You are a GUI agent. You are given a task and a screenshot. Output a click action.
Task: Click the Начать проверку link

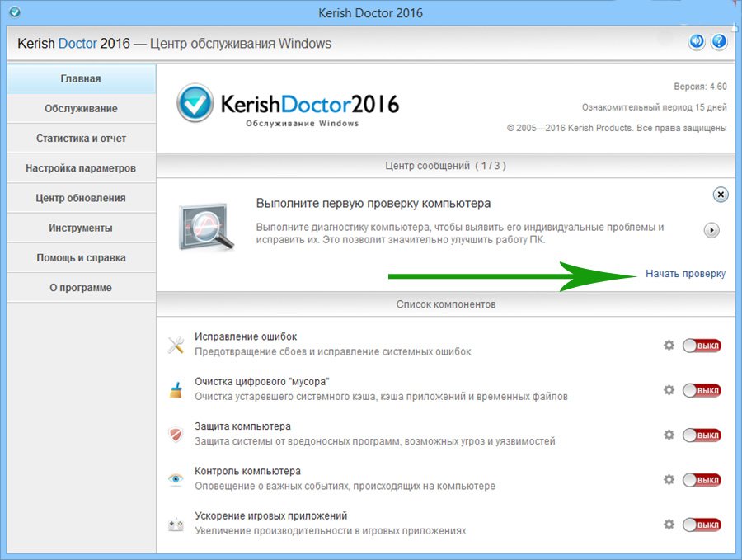click(x=685, y=274)
